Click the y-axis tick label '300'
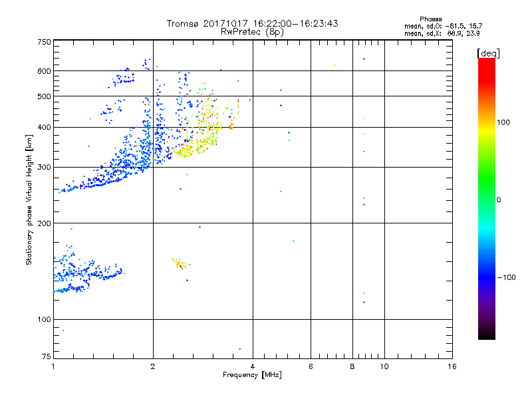 tap(44, 168)
